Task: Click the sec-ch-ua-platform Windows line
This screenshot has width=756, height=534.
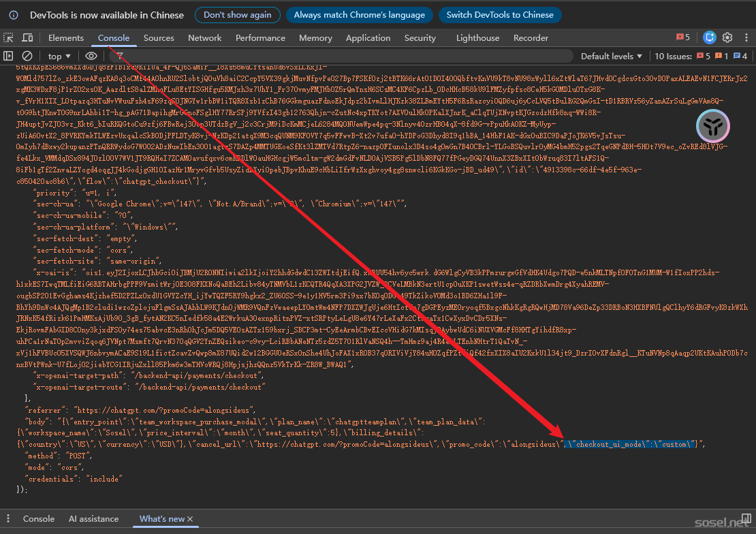Action: [106, 227]
